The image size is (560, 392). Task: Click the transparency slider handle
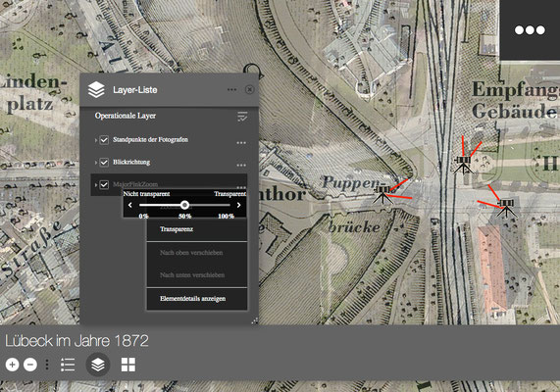[184, 205]
